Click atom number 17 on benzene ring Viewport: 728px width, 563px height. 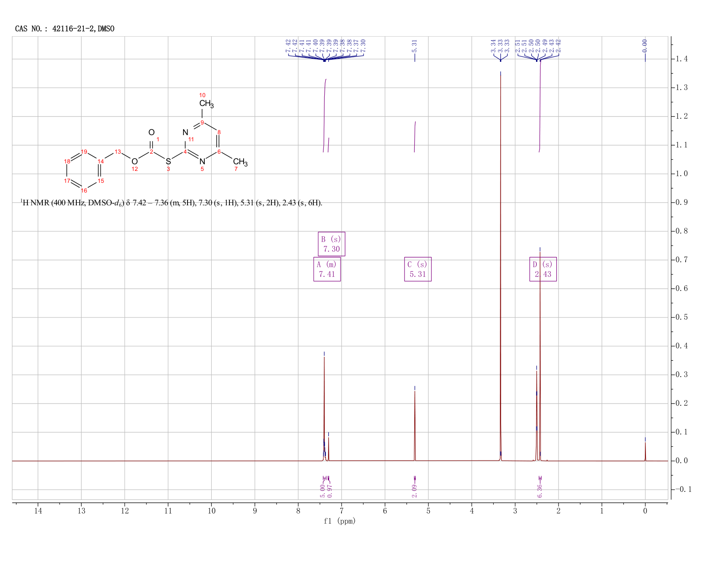(x=67, y=181)
